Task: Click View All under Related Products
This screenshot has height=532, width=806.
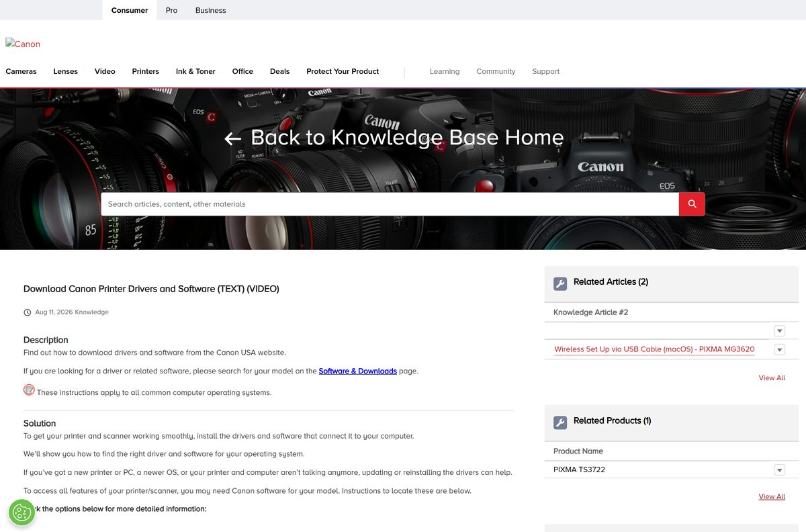Action: coord(772,496)
